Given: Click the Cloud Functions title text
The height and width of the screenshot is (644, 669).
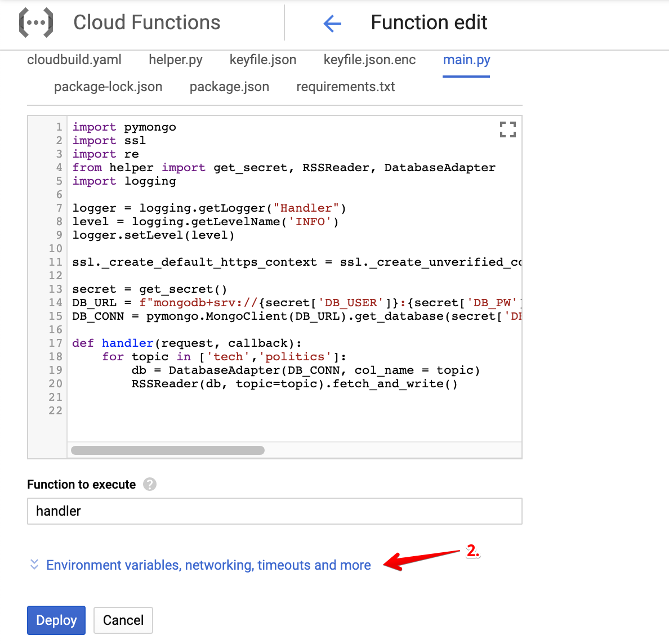Looking at the screenshot, I should (147, 23).
